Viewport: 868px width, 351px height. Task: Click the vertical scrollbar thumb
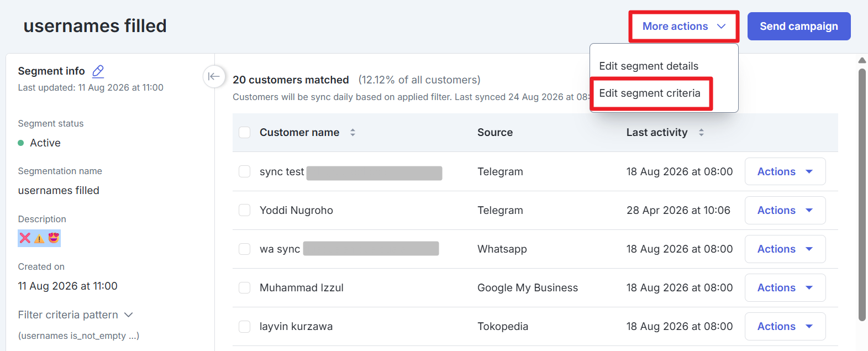point(862,193)
